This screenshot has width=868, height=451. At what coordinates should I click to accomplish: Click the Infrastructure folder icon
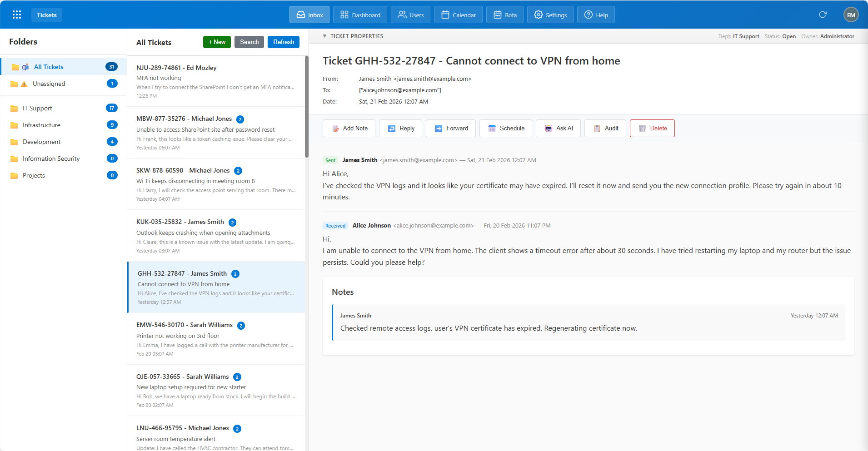coord(14,125)
